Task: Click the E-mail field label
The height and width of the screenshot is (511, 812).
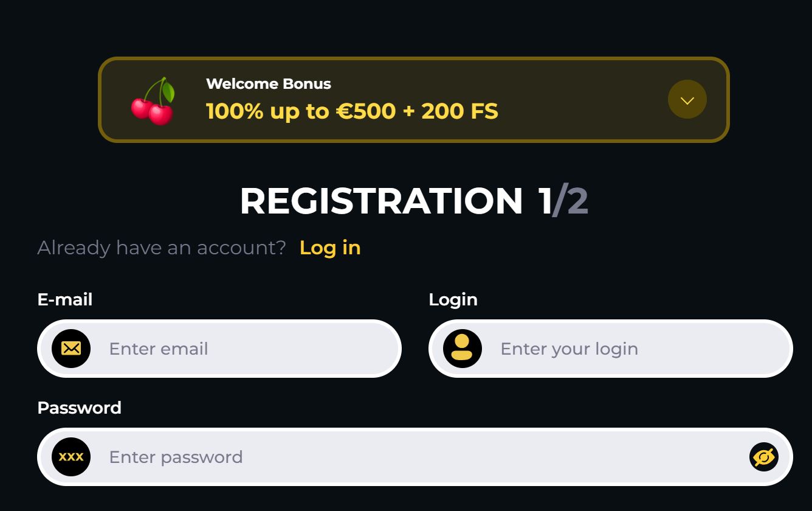Action: coord(65,299)
